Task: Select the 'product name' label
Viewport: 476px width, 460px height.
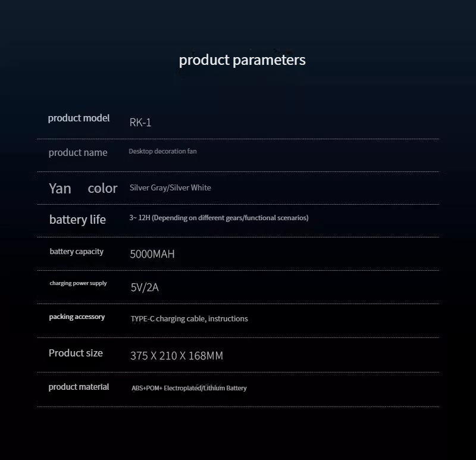Action: click(x=78, y=152)
